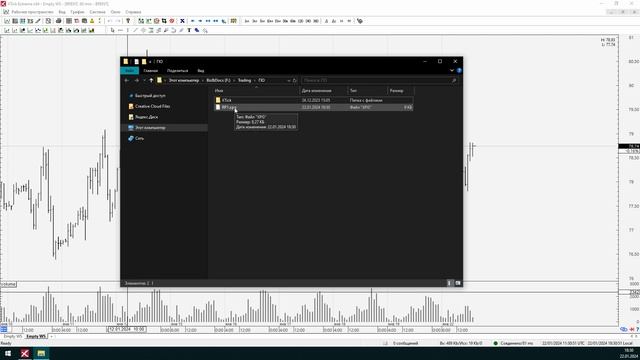Select the horizontal line drawing tool
Viewport: 640px width, 360px height.
[120, 30]
